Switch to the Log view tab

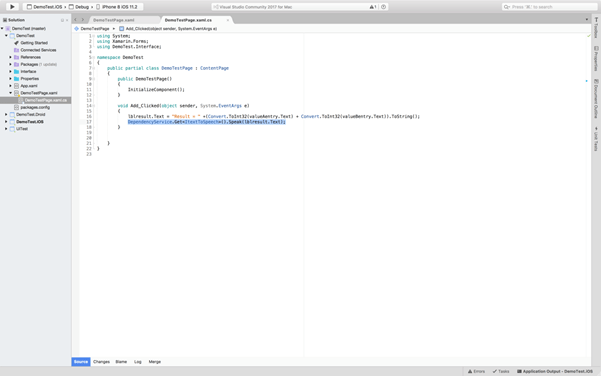coord(138,362)
